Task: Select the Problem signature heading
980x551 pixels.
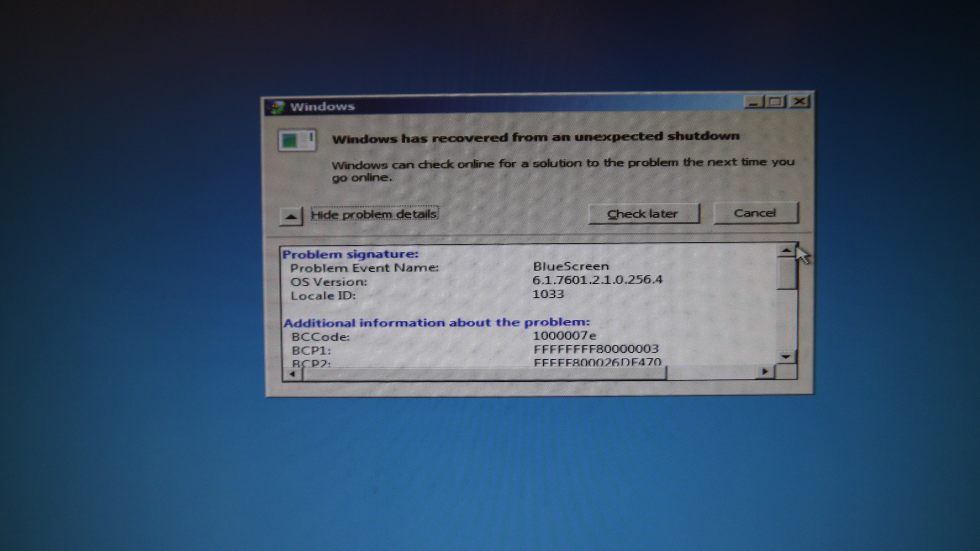Action: 350,254
